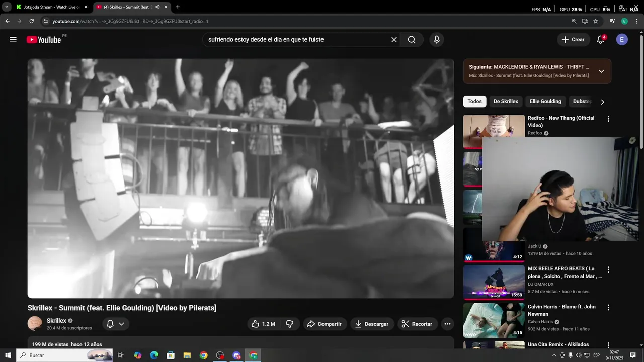
Task: Select the De Skrillex chip
Action: [506, 101]
